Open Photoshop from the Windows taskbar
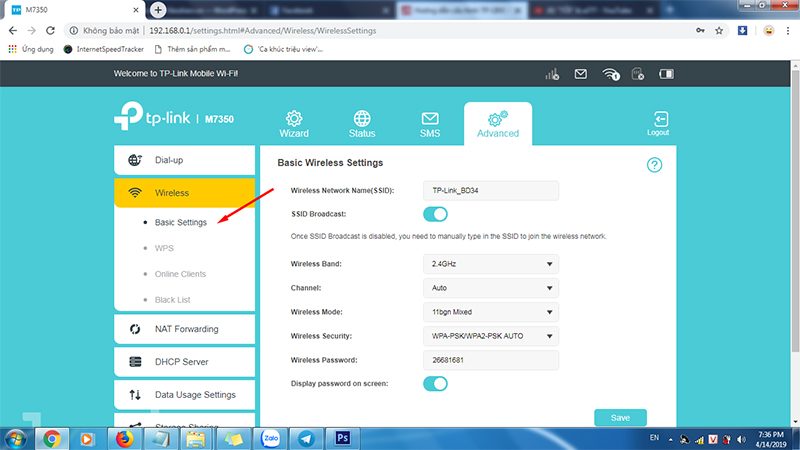This screenshot has width=800, height=450. tap(342, 438)
